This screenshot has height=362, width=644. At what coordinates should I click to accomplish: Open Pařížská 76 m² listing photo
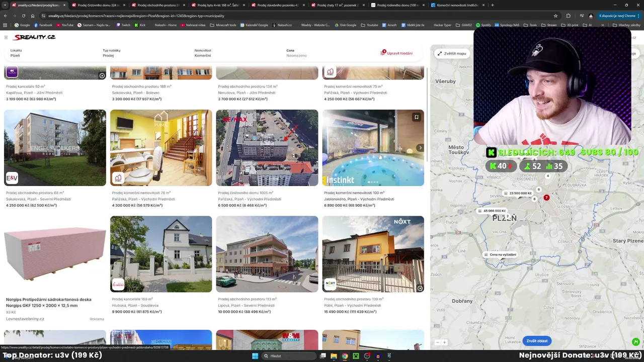click(x=161, y=148)
